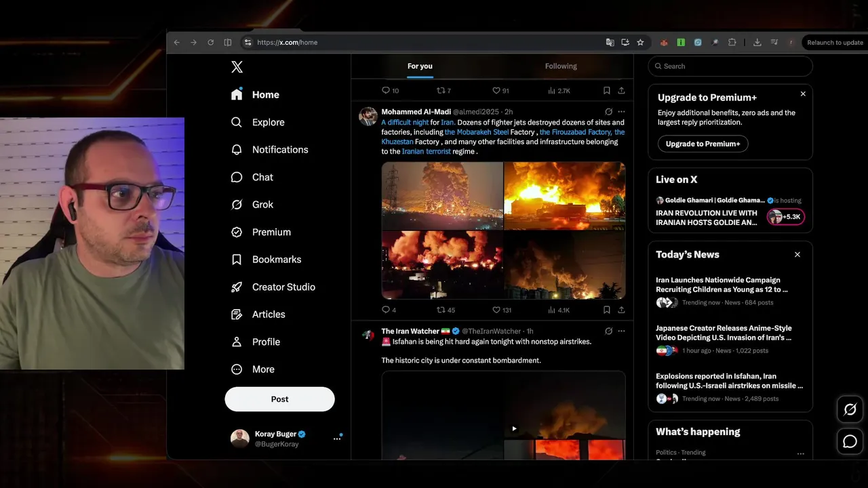Like the top post with 91 likes
Viewport: 868px width, 488px height.
click(x=500, y=90)
